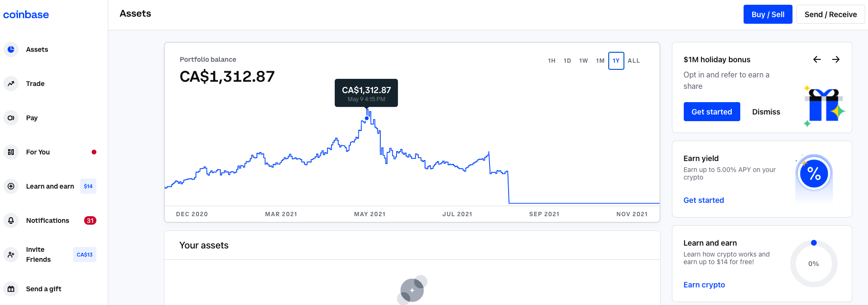Screen dimensions: 868x305
Task: Open Notifications via the bell icon
Action: pos(10,220)
